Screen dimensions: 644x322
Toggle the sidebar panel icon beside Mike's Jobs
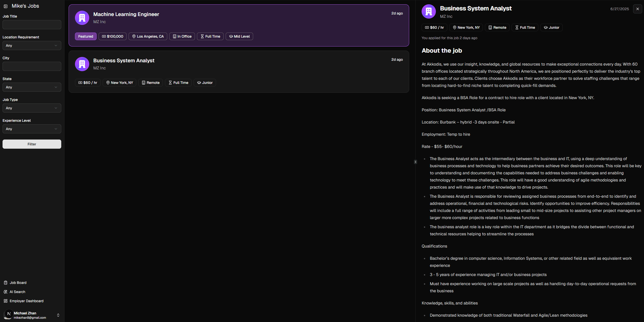click(6, 6)
